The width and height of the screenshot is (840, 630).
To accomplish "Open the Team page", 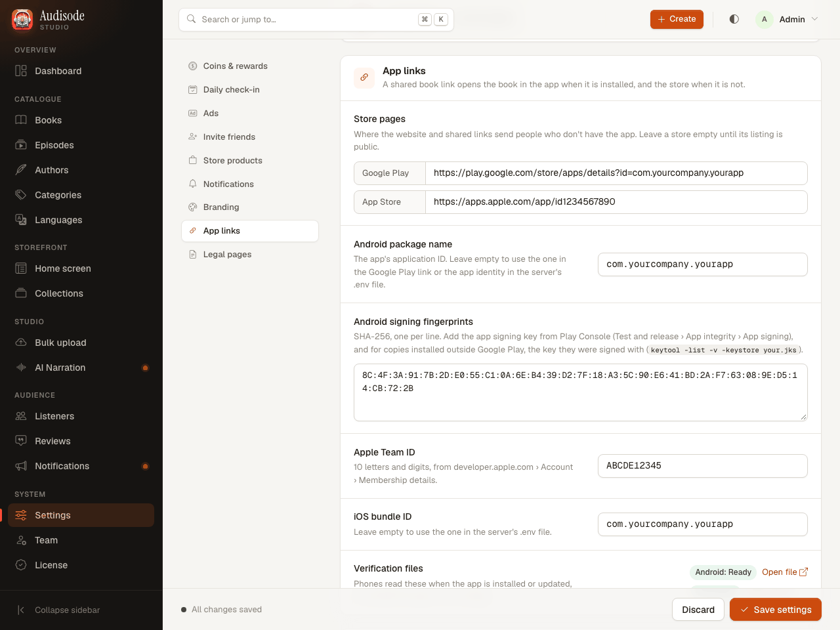I will click(81, 540).
